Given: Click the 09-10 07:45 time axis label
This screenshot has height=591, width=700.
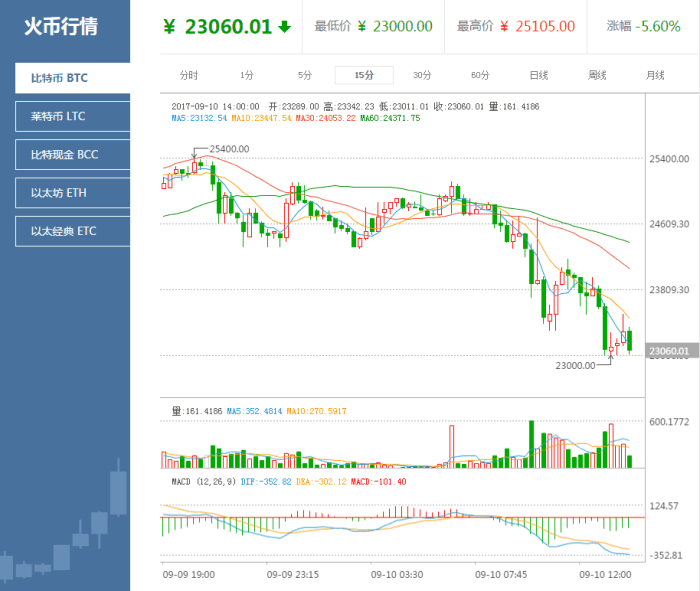Looking at the screenshot, I should (501, 575).
